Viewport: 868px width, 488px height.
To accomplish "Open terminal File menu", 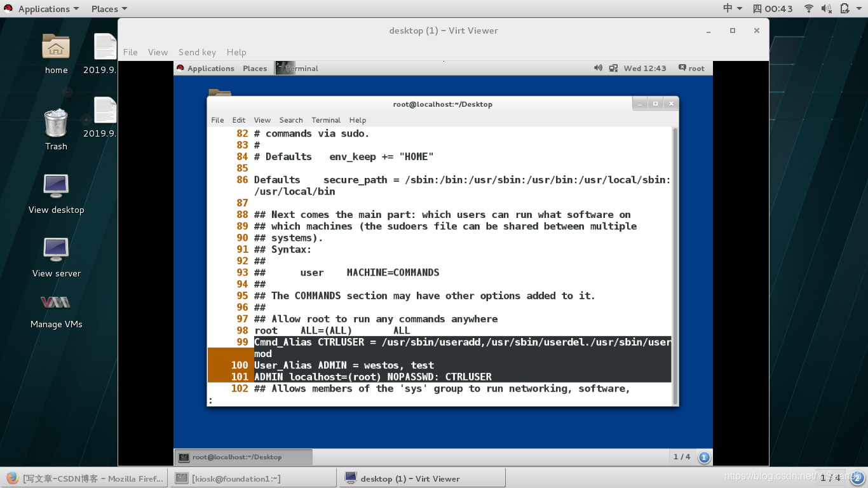I will tap(217, 119).
